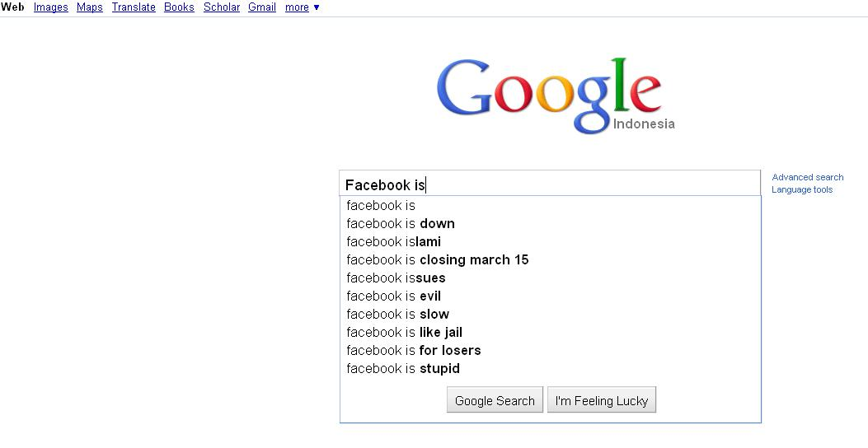Choose the 'facebook islami' suggestion
Screen dimensions: 868x448
pos(551,241)
